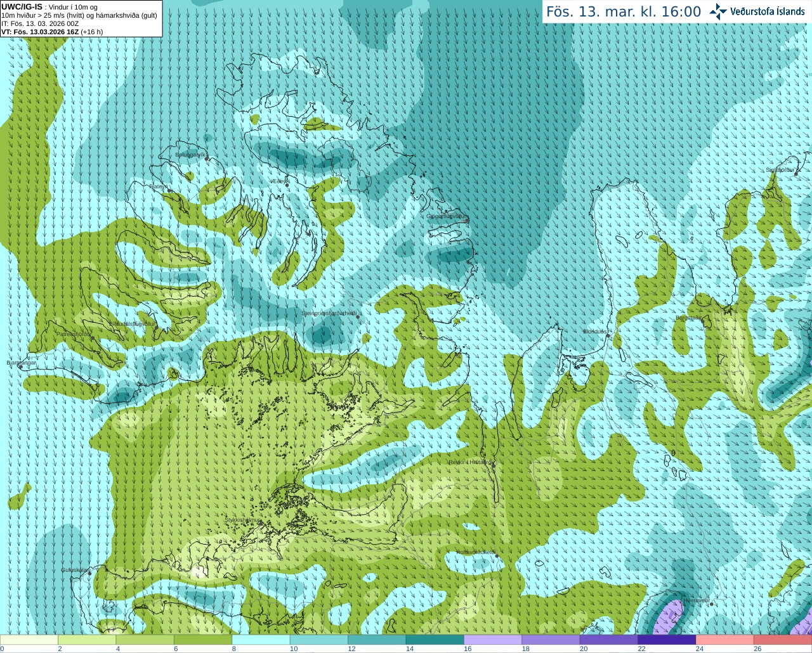Click the Gufuskálar station label
Image resolution: width=812 pixels, height=653 pixels.
[74, 570]
